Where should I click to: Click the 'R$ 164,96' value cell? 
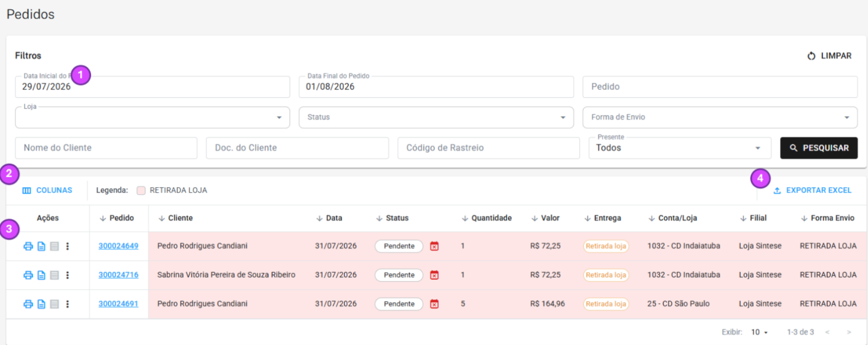point(548,304)
